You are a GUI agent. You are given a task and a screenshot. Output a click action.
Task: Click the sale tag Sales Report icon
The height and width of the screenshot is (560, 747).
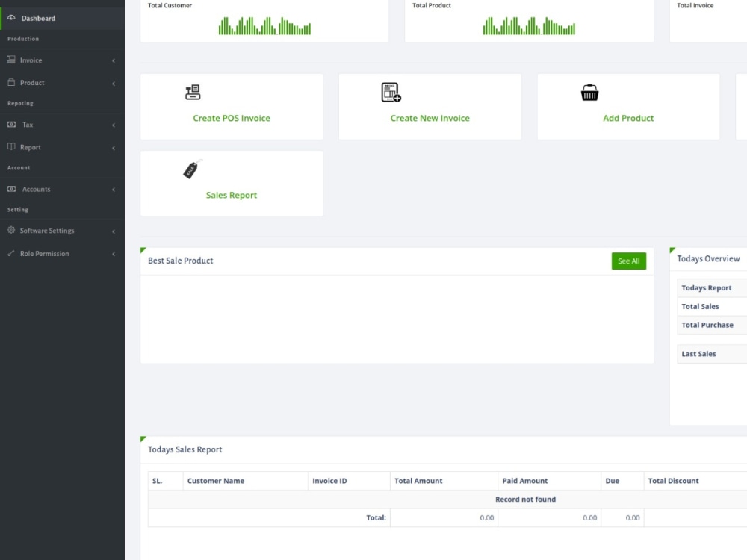pyautogui.click(x=193, y=169)
